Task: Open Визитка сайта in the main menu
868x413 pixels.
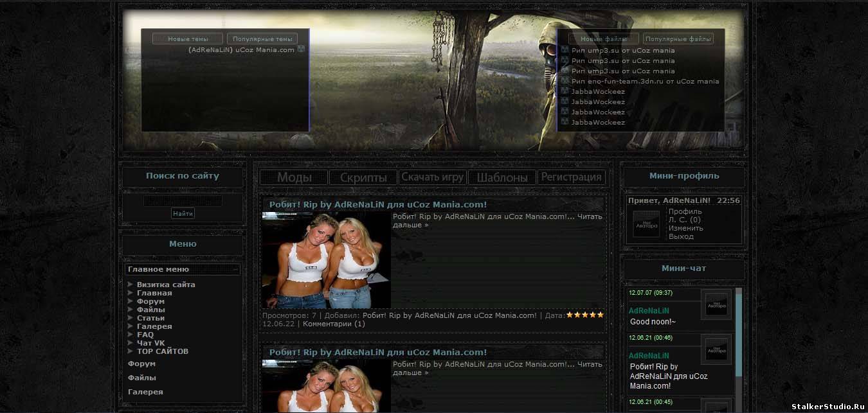Action: coord(166,285)
